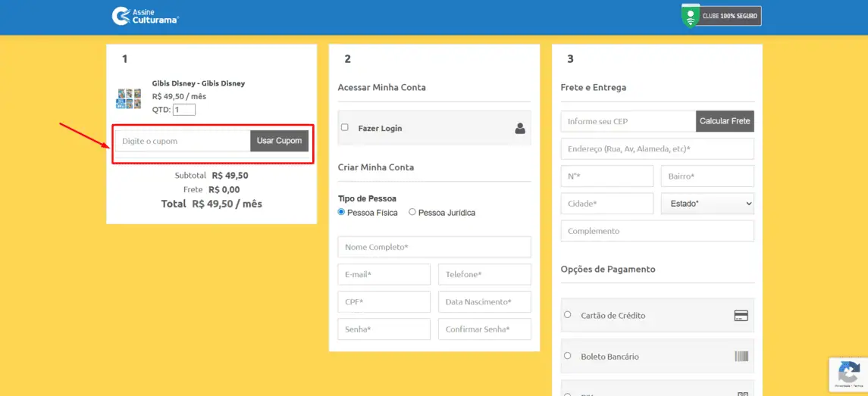This screenshot has height=396, width=868.
Task: Focus the Nome Completo field
Action: click(x=434, y=248)
